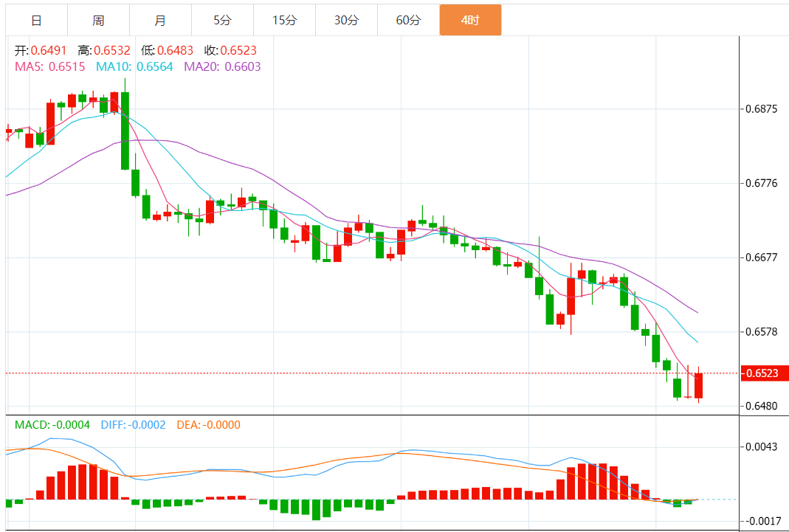Click the 0.0043 MACD axis label
The image size is (789, 532).
coord(760,446)
